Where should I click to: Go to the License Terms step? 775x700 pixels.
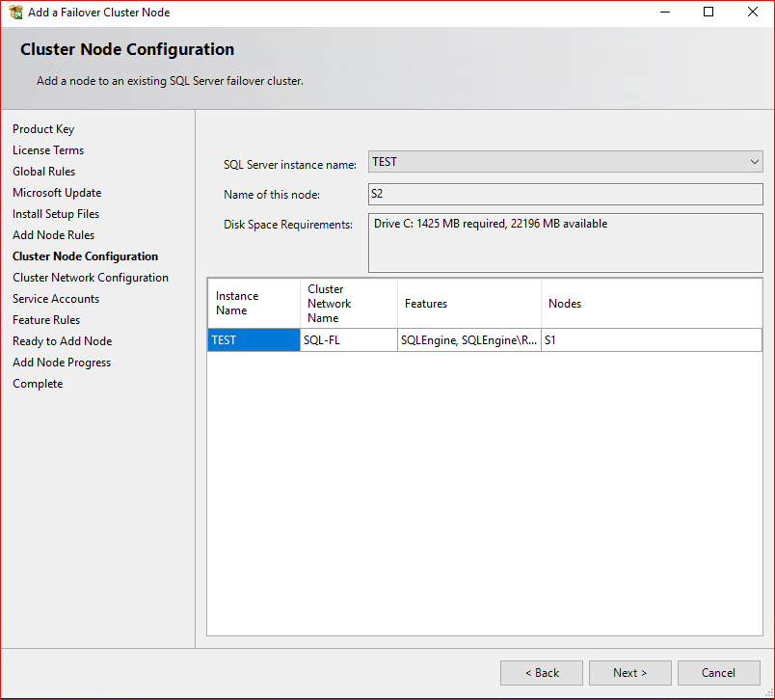(x=48, y=150)
